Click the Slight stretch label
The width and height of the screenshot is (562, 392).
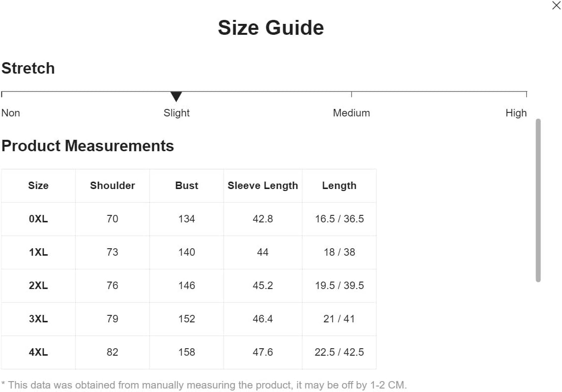click(177, 113)
